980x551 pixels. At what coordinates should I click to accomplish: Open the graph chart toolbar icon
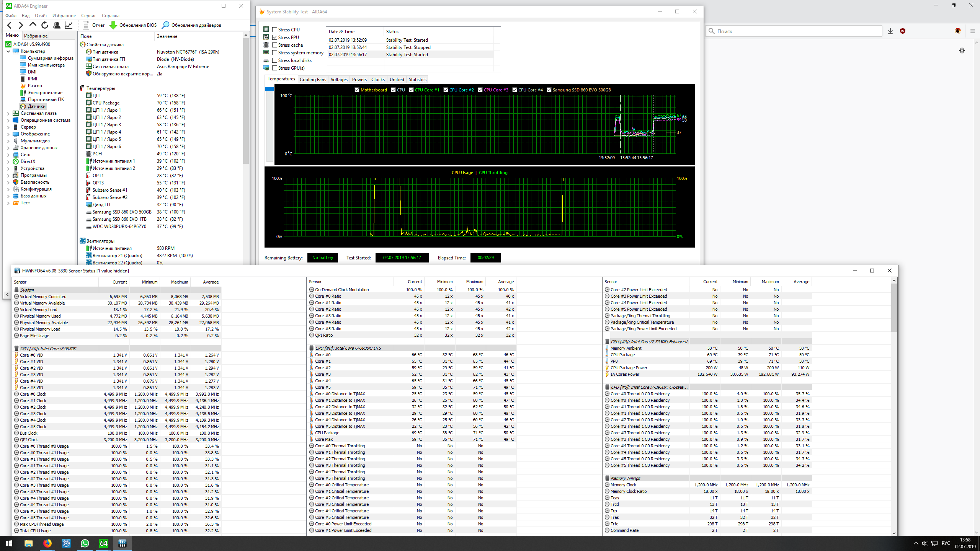[x=69, y=25]
